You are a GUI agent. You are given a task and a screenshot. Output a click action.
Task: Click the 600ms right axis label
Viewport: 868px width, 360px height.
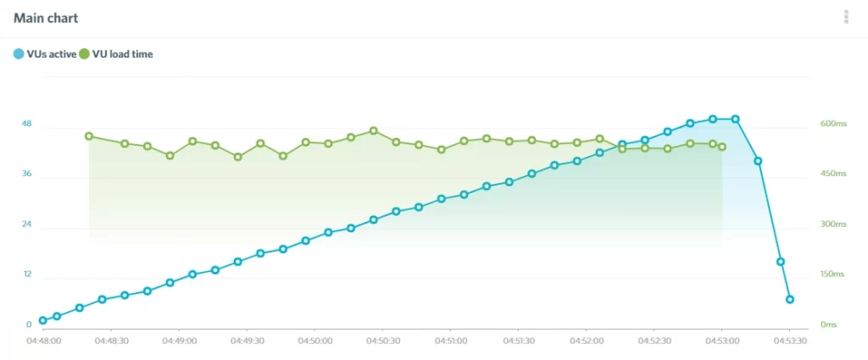click(833, 124)
